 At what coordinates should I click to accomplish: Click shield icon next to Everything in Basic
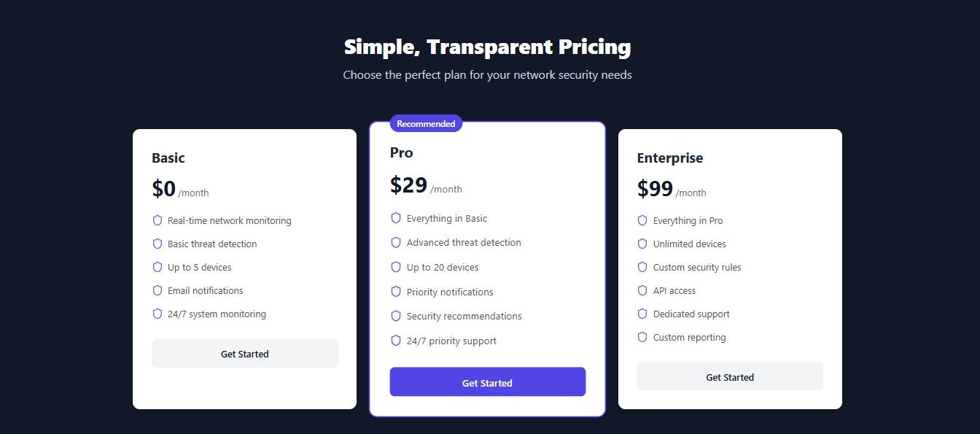click(396, 218)
